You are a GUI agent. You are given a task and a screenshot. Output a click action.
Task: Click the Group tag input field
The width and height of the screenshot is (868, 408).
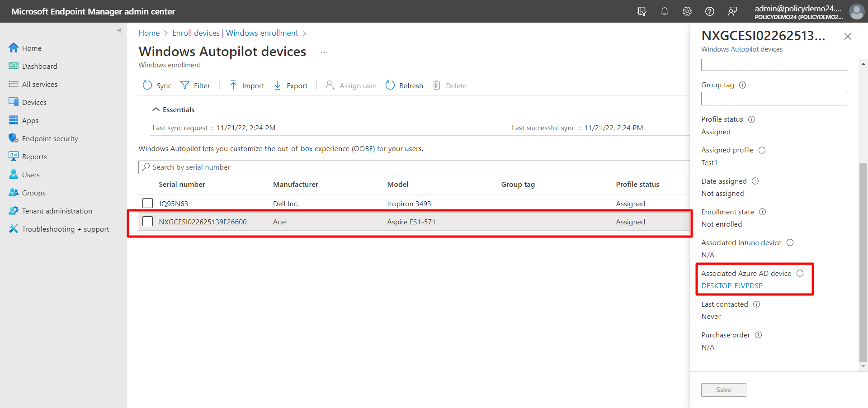[774, 99]
